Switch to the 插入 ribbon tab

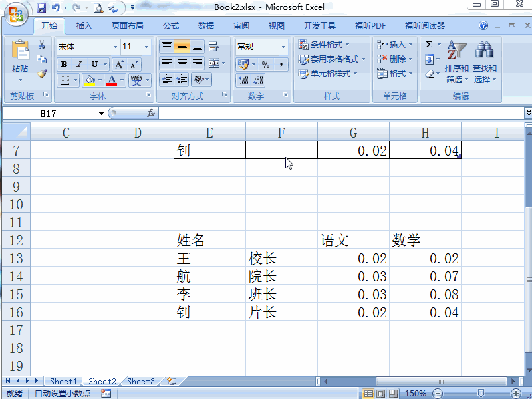tap(84, 25)
